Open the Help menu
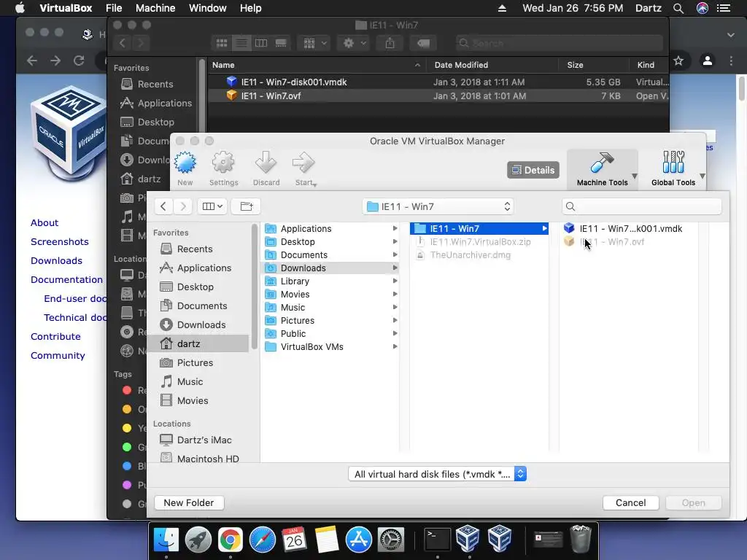This screenshot has height=560, width=747. tap(251, 8)
